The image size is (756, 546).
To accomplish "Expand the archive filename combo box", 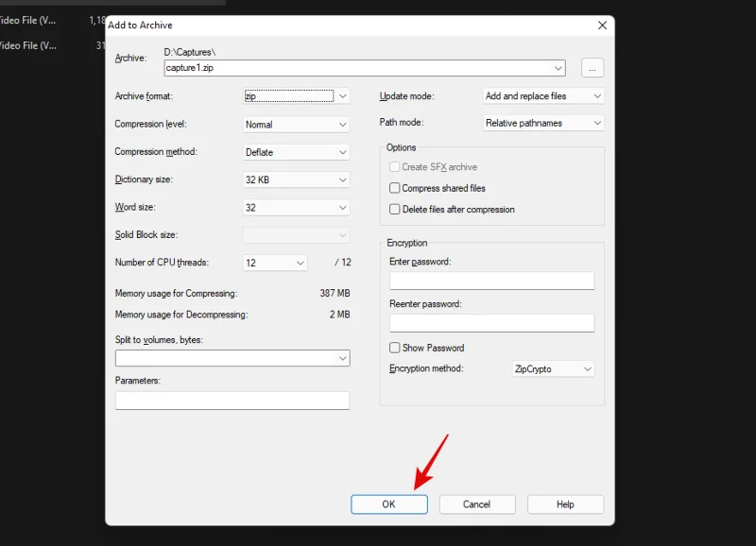I will (558, 67).
